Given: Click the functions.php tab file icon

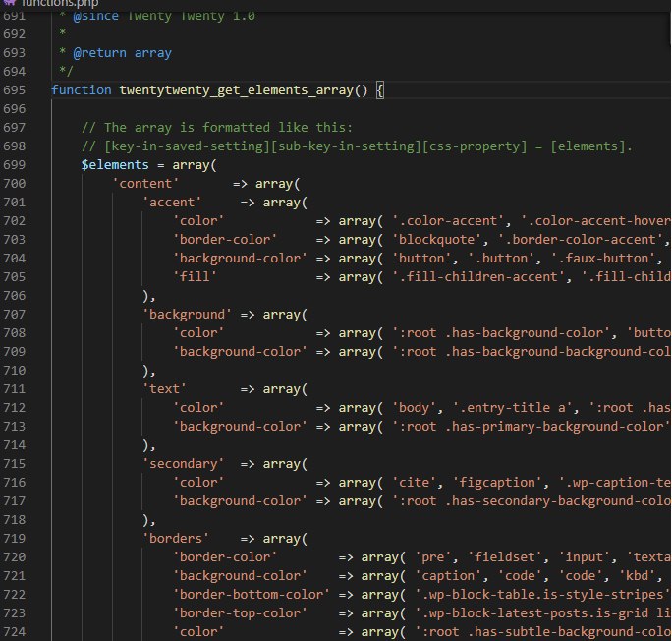Looking at the screenshot, I should click(x=10, y=3).
